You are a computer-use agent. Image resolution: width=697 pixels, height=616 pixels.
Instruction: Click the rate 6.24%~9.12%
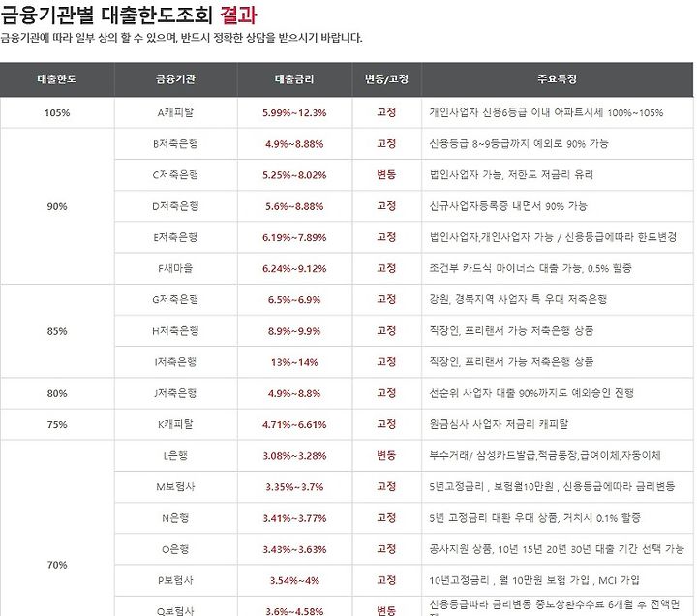[x=294, y=268]
